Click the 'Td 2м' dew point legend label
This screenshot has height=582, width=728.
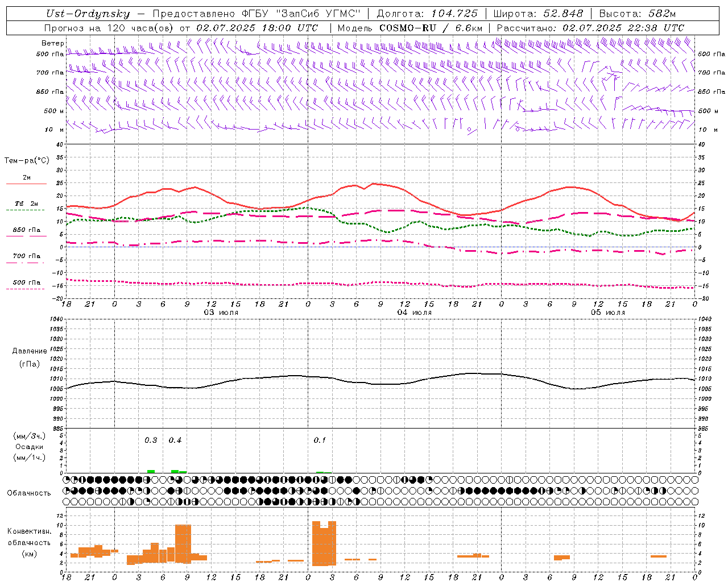[x=27, y=203]
